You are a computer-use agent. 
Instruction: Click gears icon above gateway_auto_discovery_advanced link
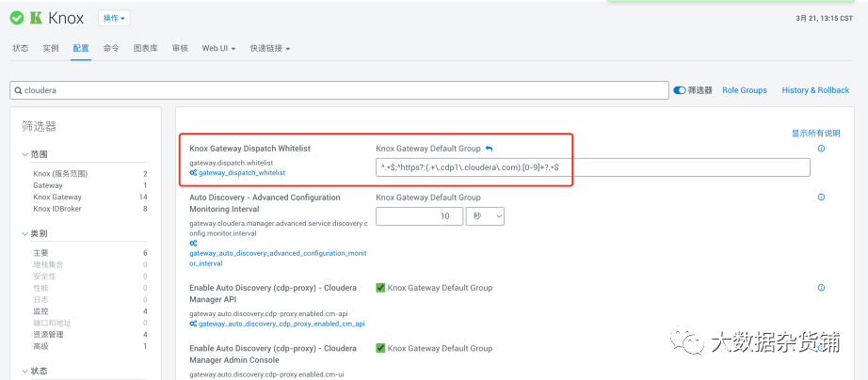193,243
